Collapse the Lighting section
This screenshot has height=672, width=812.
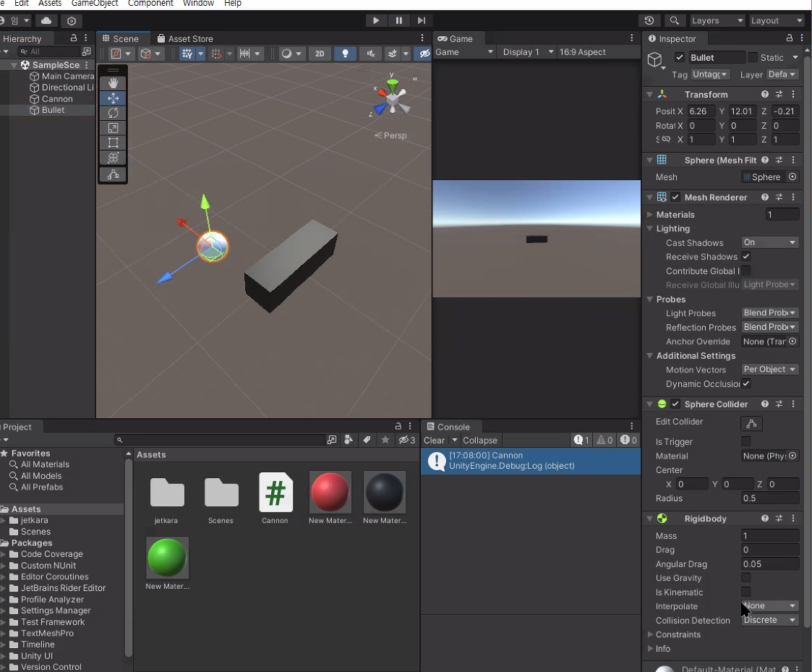point(651,229)
